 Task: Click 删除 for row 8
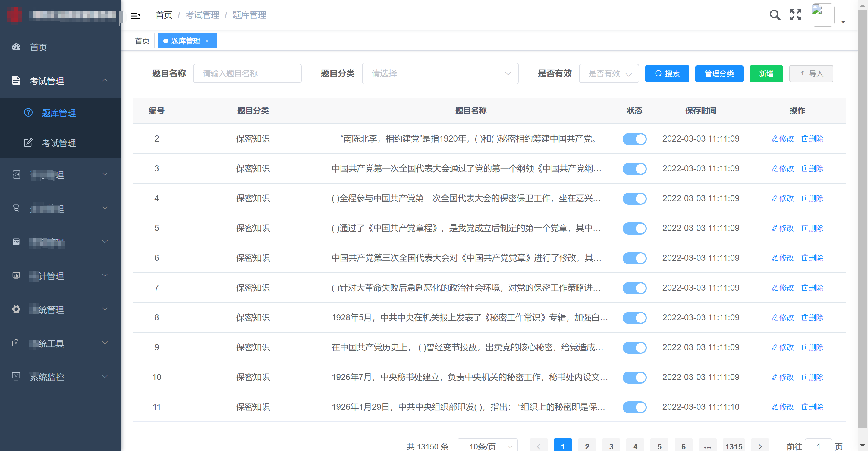point(813,317)
